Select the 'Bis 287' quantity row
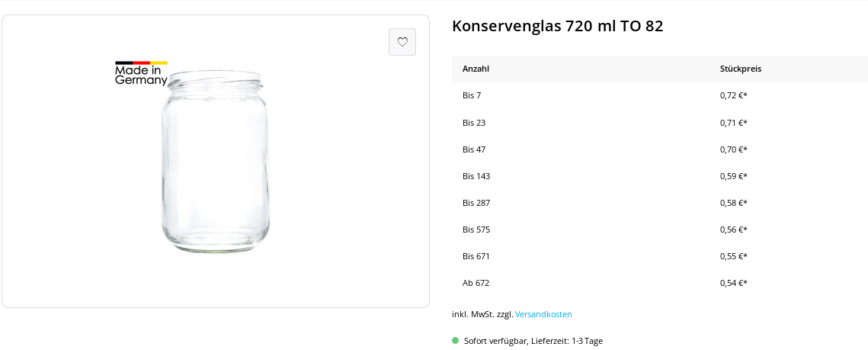Viewport: 868px width, 350px height. coord(476,203)
